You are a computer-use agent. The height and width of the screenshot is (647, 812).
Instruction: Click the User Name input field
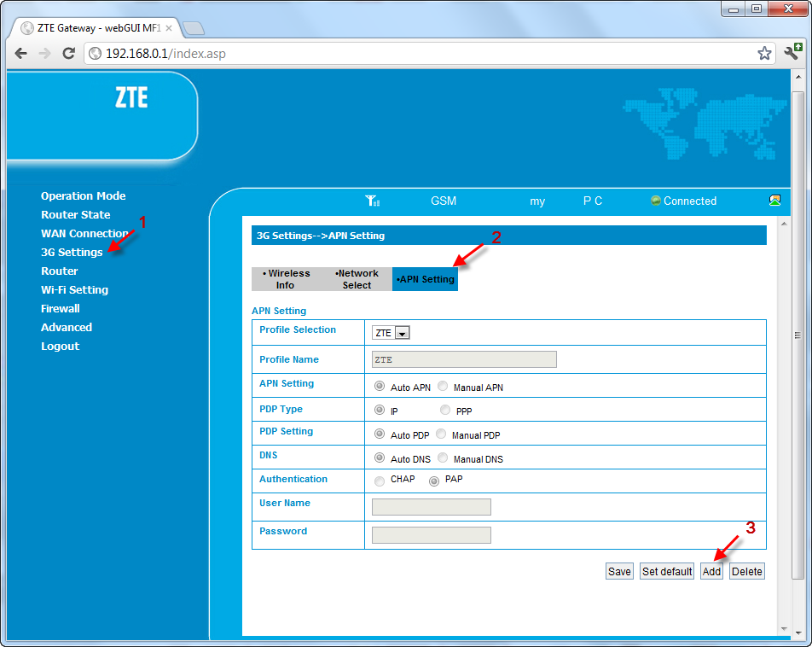tap(432, 507)
